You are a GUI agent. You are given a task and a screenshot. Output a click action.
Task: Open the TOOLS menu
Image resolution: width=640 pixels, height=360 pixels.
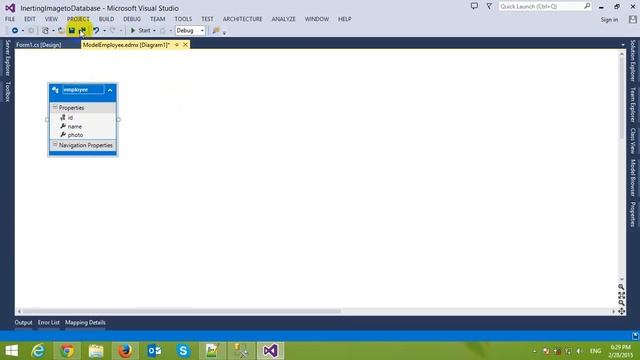point(183,19)
